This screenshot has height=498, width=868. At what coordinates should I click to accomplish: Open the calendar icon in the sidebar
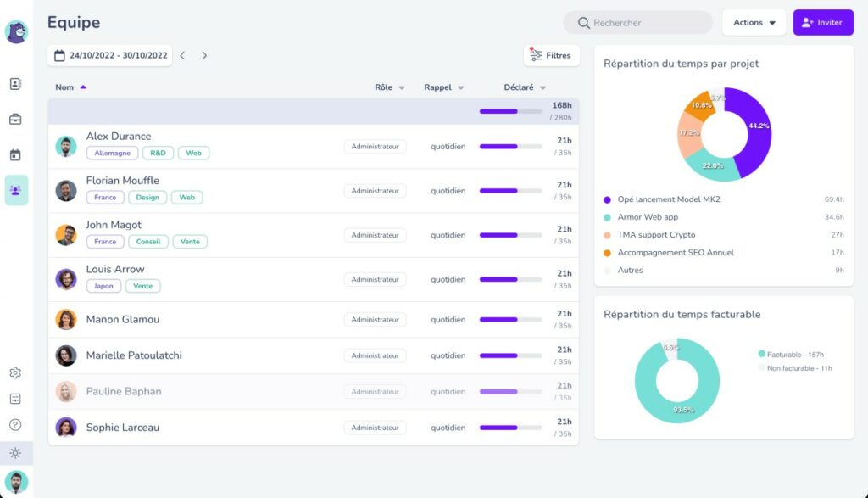point(15,155)
